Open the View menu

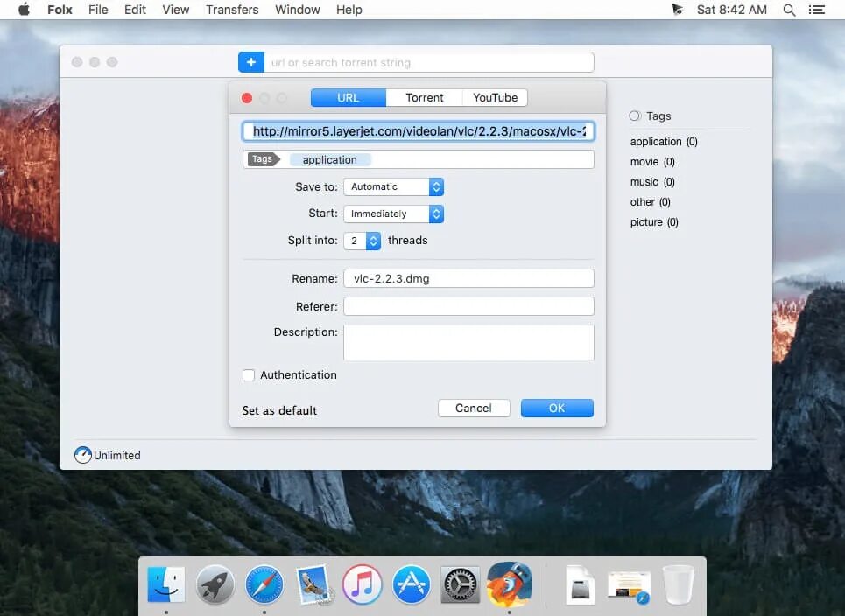pyautogui.click(x=176, y=10)
